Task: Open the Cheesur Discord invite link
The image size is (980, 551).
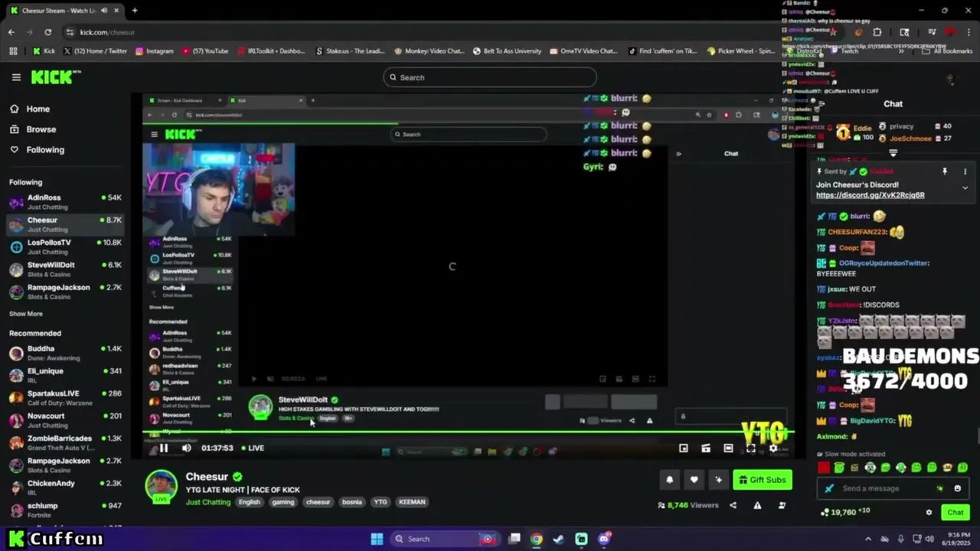Action: (870, 195)
